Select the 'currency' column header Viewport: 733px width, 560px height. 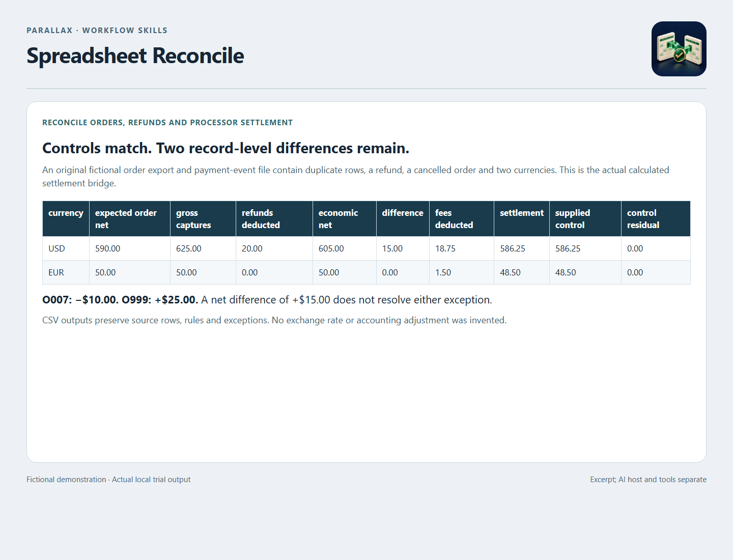click(66, 219)
